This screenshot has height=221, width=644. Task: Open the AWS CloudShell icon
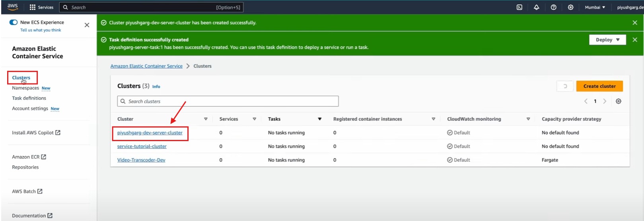pyautogui.click(x=519, y=7)
